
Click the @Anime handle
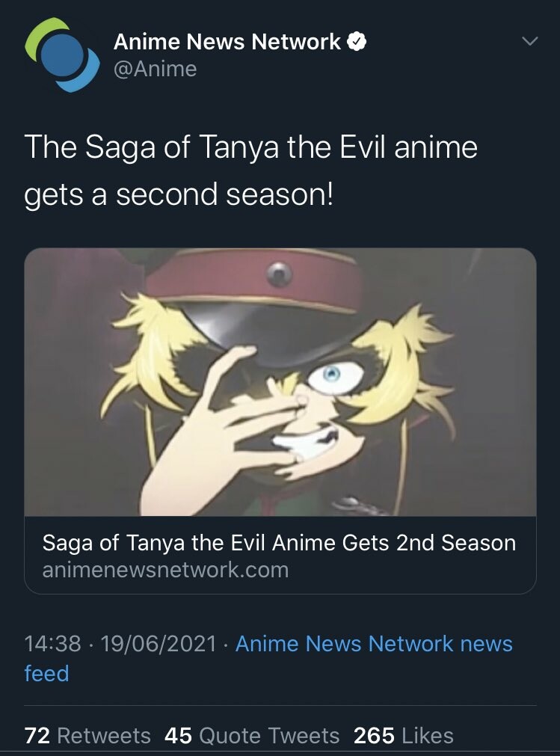(155, 69)
